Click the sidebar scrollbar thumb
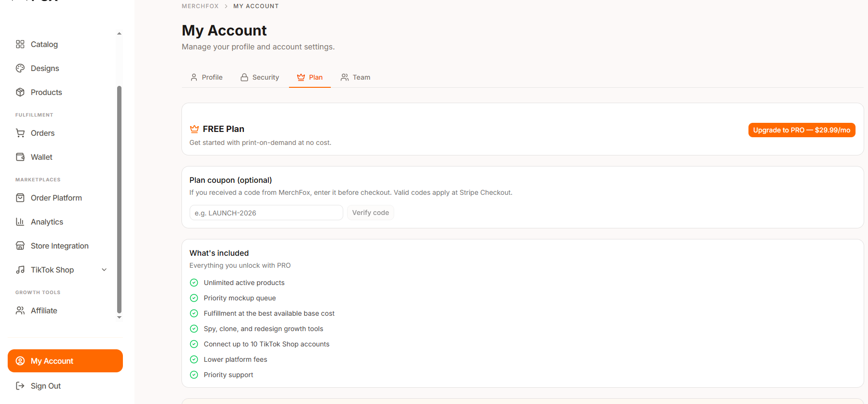 (119, 200)
